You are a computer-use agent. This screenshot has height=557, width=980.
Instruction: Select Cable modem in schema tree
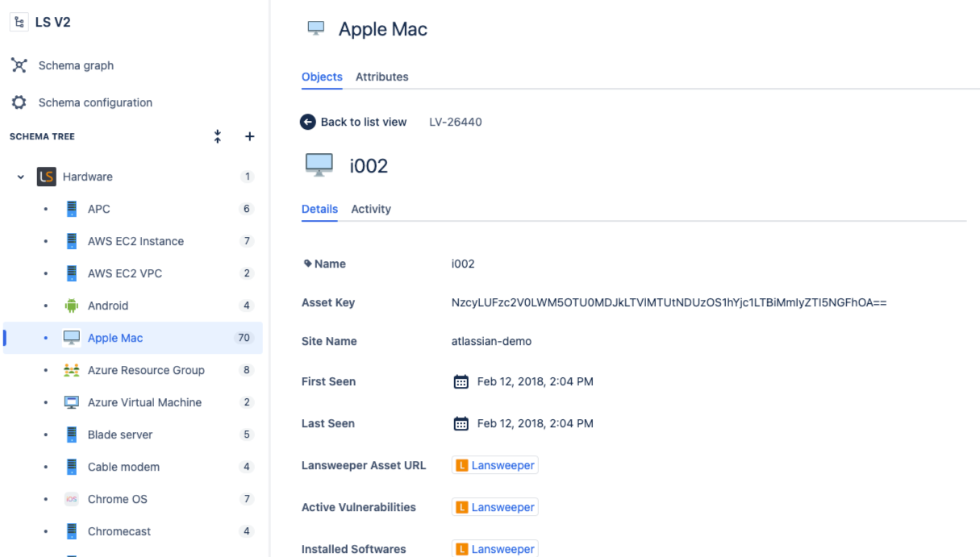click(x=123, y=467)
